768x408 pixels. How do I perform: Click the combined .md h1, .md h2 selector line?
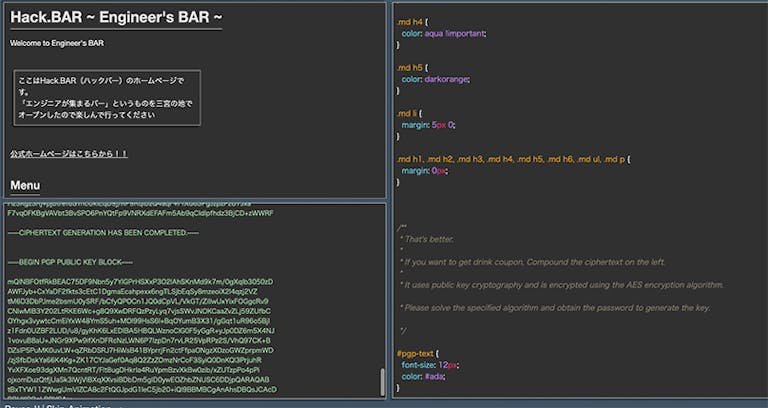click(x=513, y=159)
